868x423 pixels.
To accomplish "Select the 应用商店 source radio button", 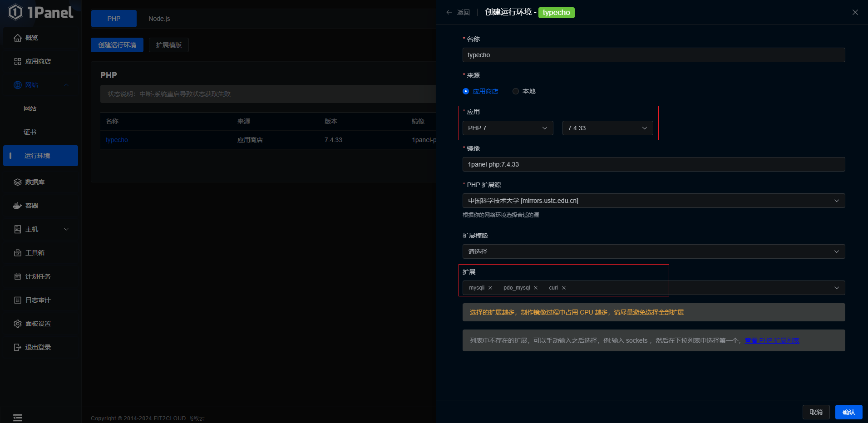I will coord(466,91).
